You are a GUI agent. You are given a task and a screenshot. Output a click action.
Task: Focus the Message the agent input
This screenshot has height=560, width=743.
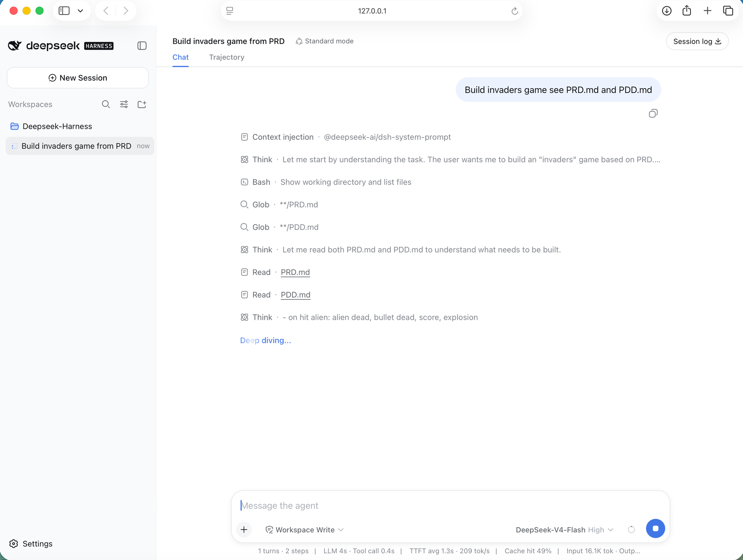point(450,506)
